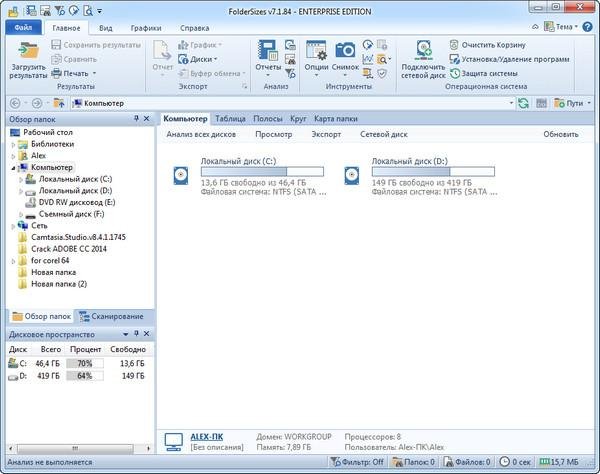
Task: Open the quick access toolbar customize arrow
Action: [x=99, y=11]
